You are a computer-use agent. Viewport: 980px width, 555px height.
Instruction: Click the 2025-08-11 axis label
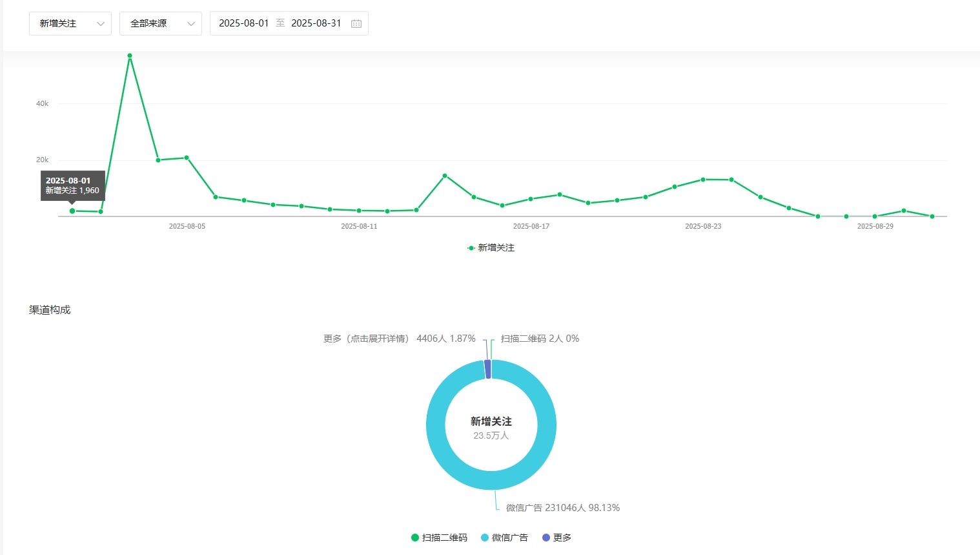359,226
